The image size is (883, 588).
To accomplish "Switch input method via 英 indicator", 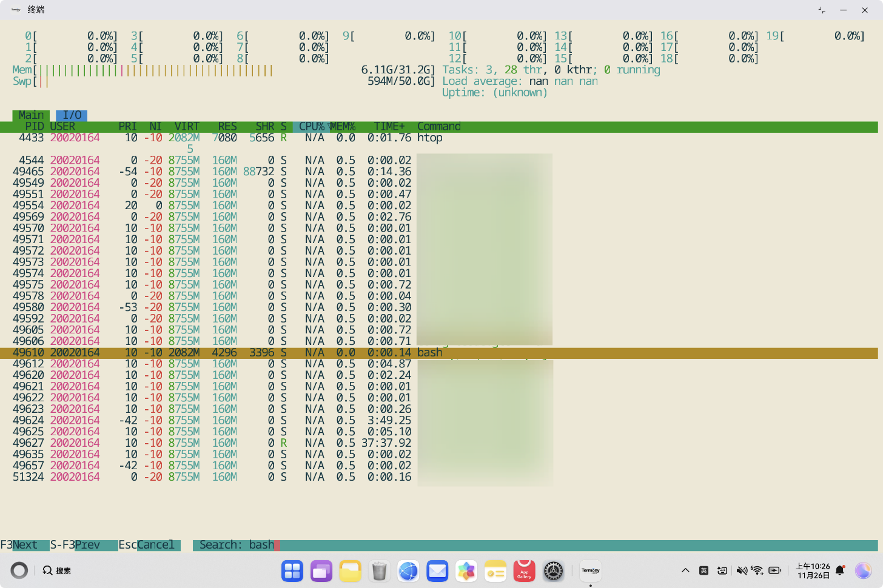I will [703, 570].
